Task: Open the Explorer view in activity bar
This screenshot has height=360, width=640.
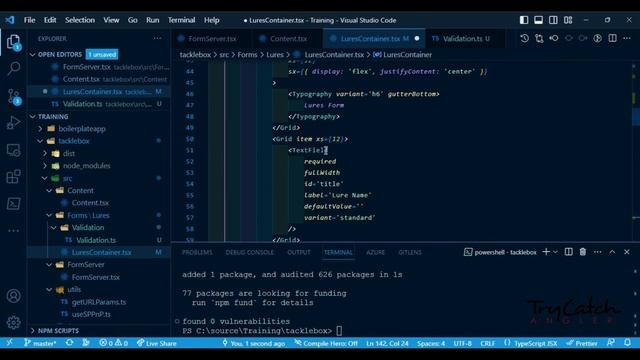Action: (x=13, y=42)
